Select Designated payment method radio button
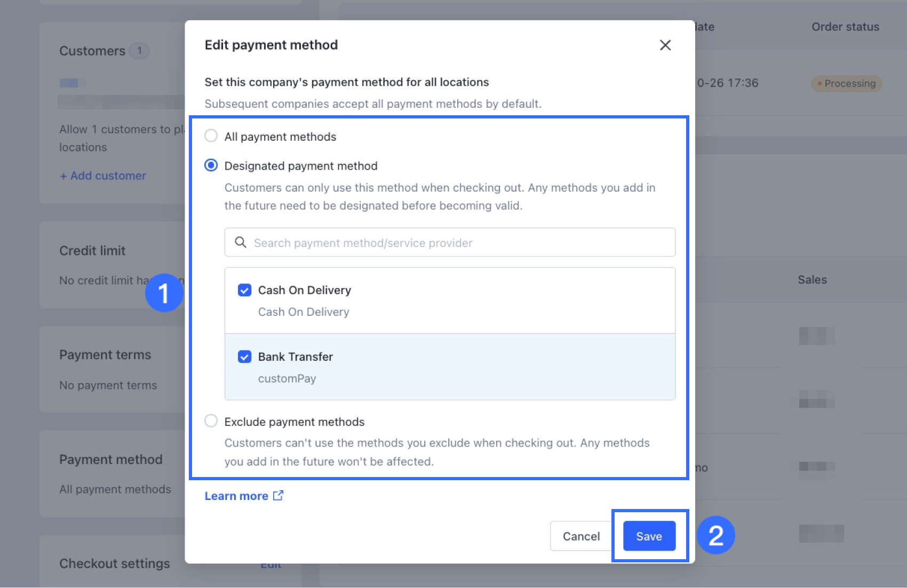The height and width of the screenshot is (588, 907). click(x=211, y=165)
